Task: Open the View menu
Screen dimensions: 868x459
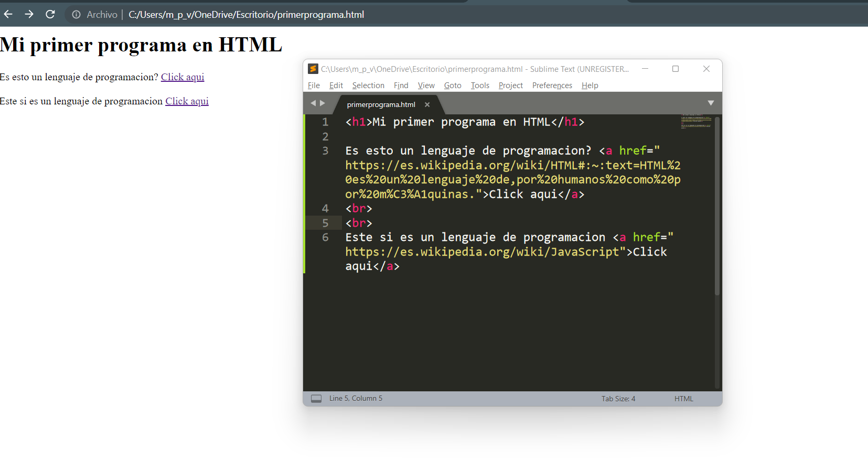Action: click(426, 86)
